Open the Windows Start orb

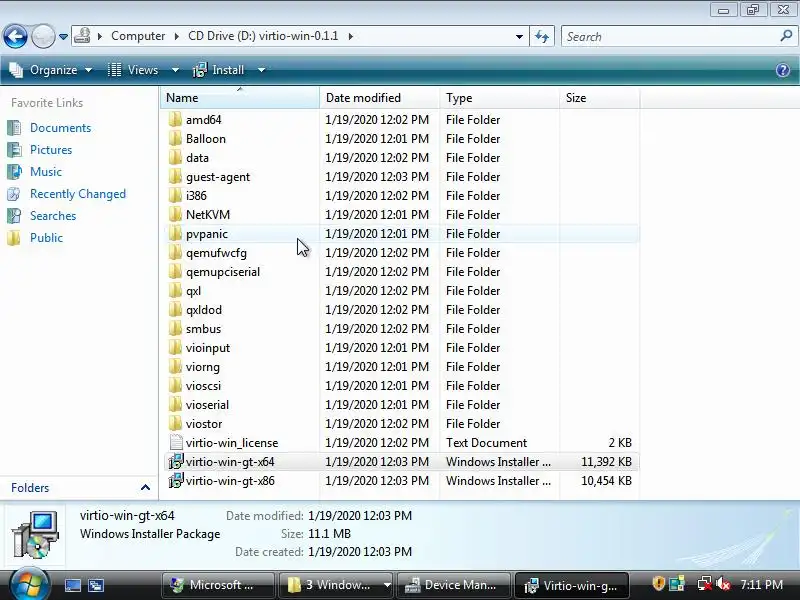click(29, 584)
